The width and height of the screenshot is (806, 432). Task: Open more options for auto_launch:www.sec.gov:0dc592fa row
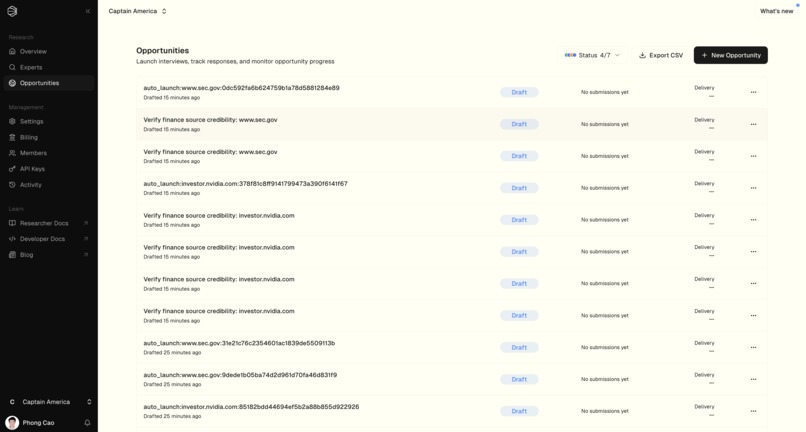coord(753,93)
